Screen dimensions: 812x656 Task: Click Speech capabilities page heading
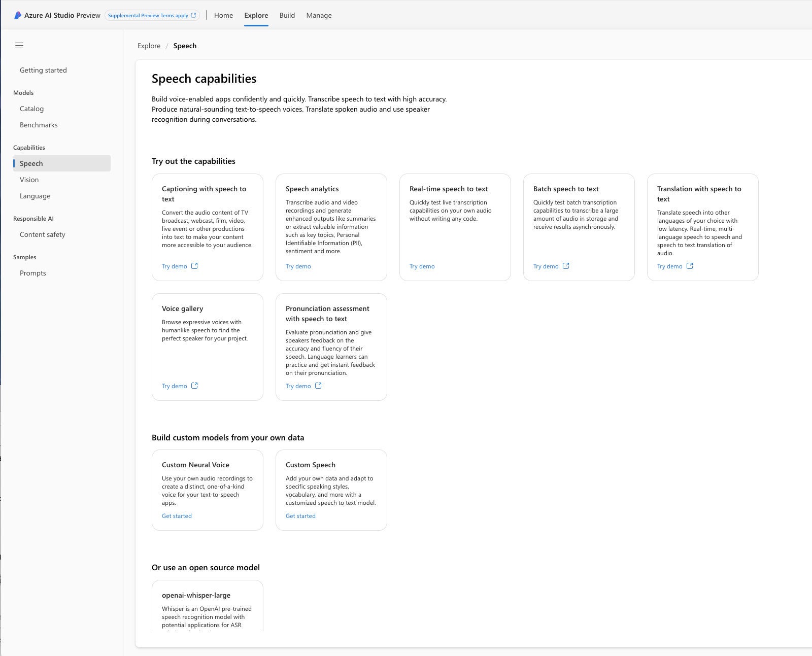coord(204,79)
